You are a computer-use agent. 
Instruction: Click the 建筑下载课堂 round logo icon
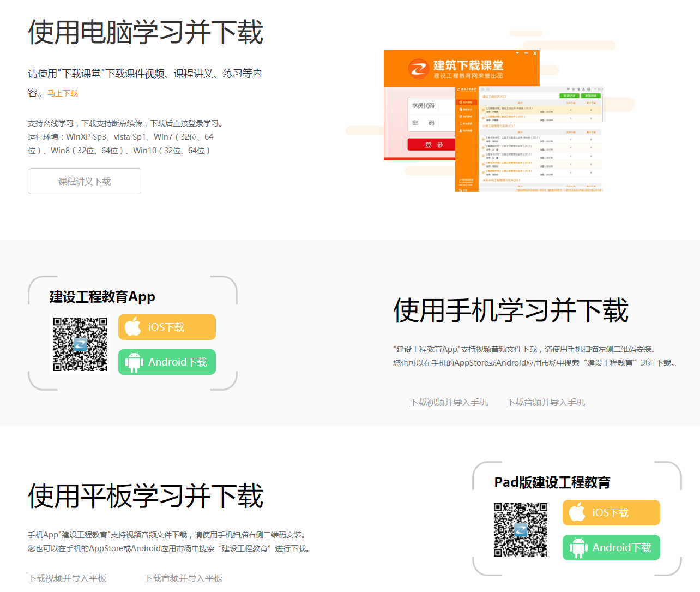pos(419,69)
